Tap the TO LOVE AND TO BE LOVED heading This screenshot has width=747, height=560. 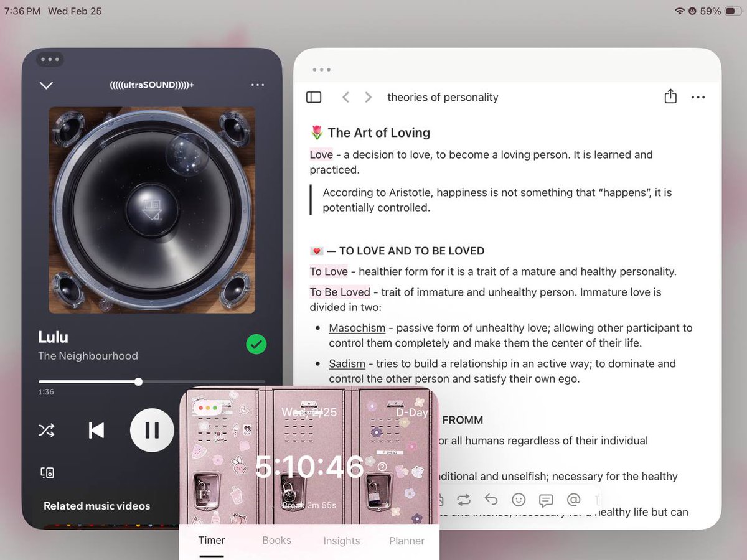(x=411, y=251)
